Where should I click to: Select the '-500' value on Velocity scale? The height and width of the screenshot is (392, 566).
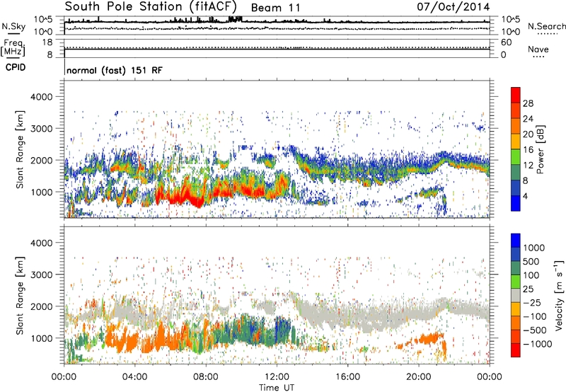535,330
